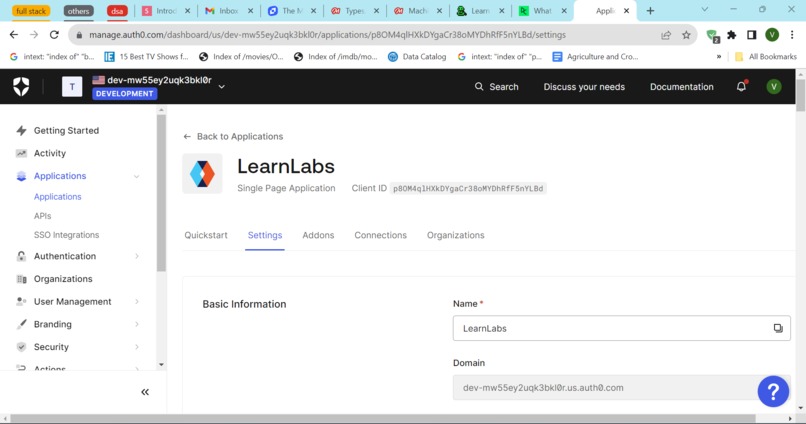Screen dimensions: 806x424
Task: Click the Branding brush icon
Action: pyautogui.click(x=21, y=324)
